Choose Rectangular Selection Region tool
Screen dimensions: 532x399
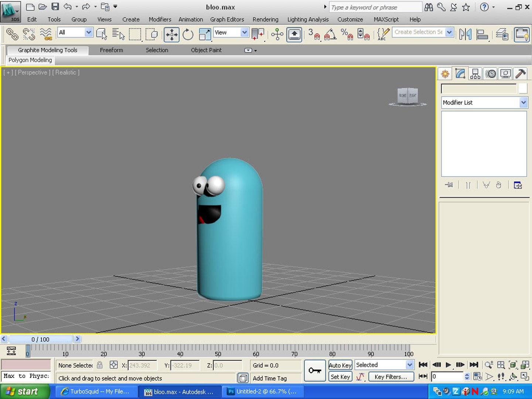click(x=135, y=34)
